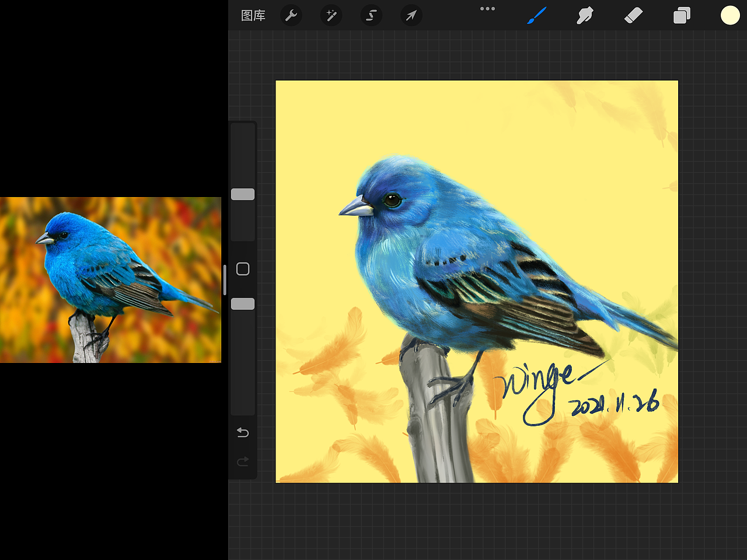Adjust the brush opacity slider handle
The image size is (747, 560).
tap(243, 303)
